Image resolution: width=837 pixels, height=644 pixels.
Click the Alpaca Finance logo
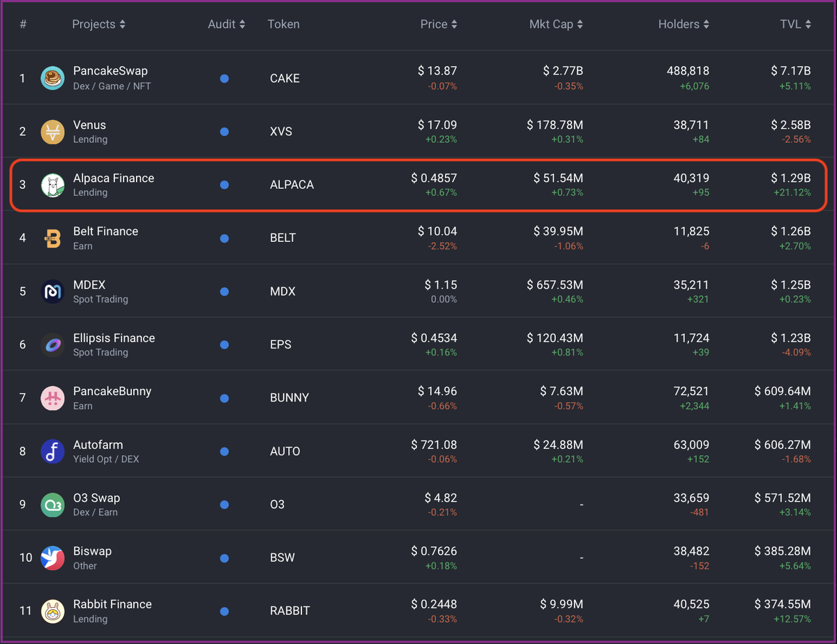pyautogui.click(x=52, y=185)
